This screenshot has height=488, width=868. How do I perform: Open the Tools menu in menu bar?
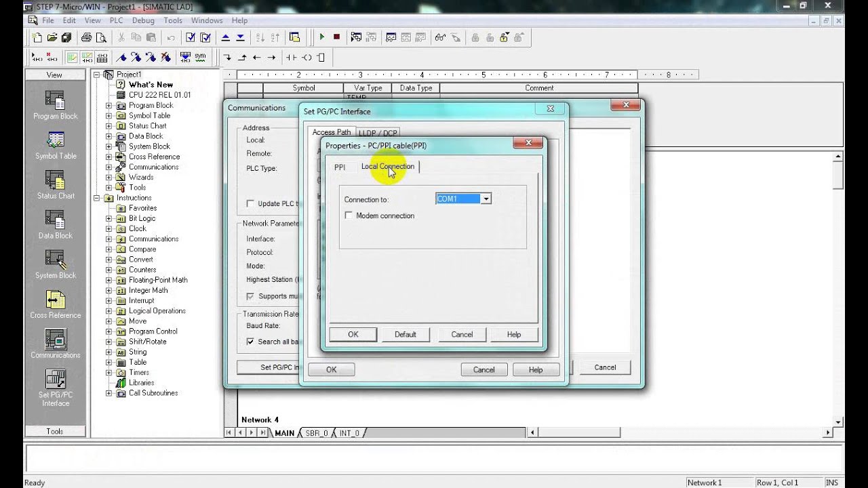coord(173,20)
